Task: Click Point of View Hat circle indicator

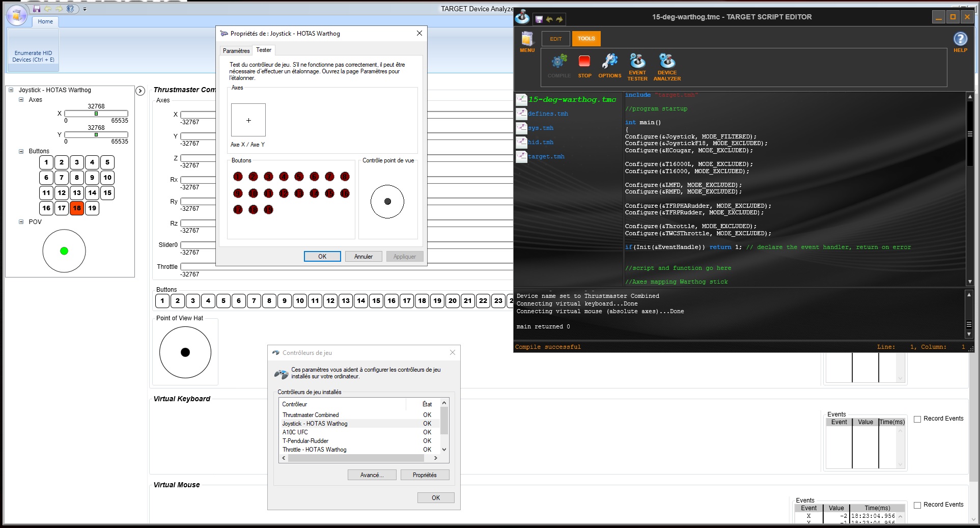Action: click(185, 352)
